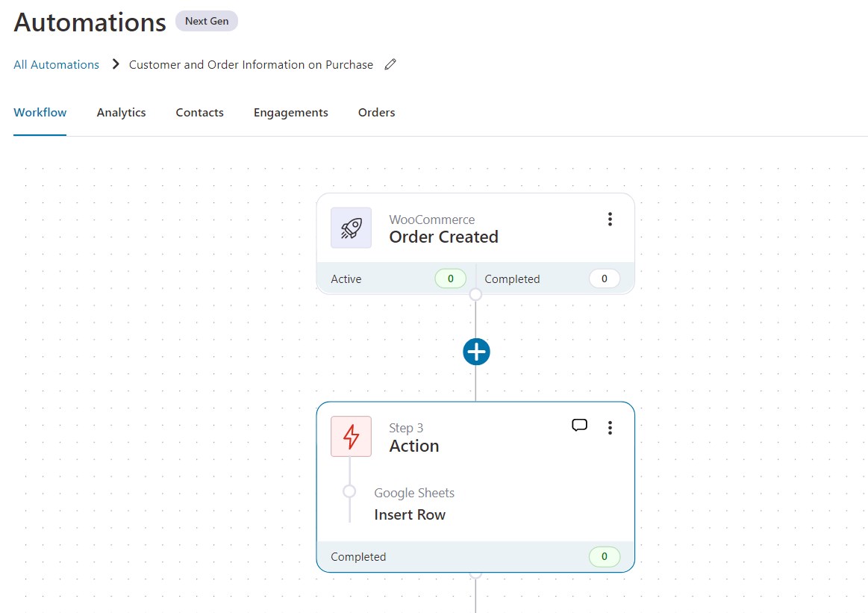
Task: Select the Contacts tab
Action: pyautogui.click(x=199, y=112)
